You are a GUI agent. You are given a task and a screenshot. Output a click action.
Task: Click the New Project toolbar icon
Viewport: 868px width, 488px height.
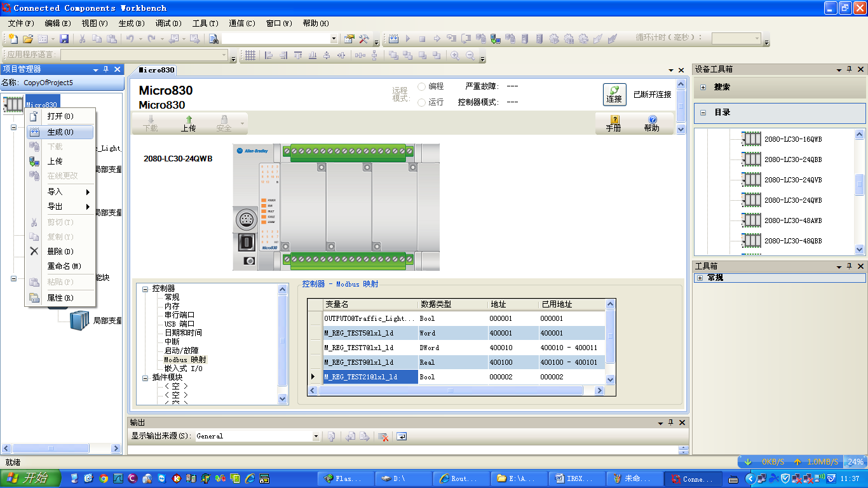click(13, 39)
